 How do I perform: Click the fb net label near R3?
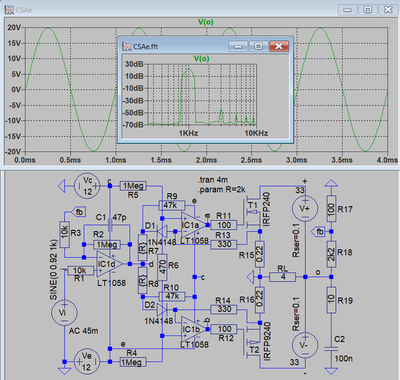pos(79,212)
